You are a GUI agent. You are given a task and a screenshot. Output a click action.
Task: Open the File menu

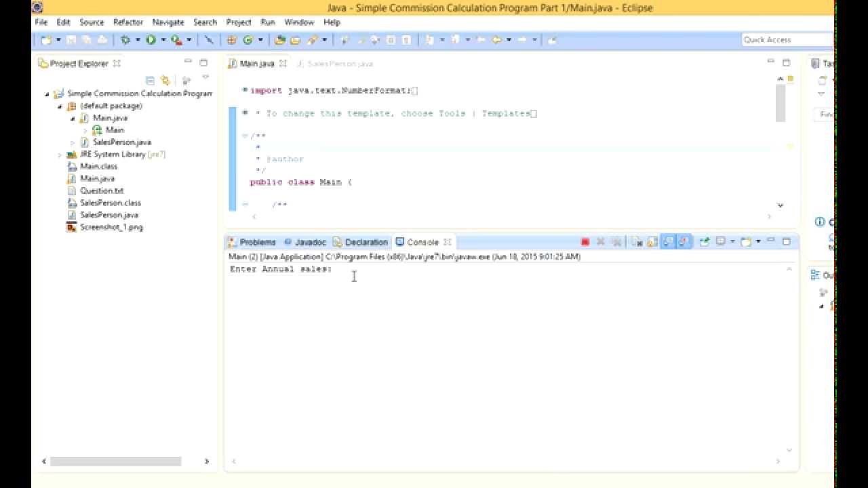tap(41, 22)
